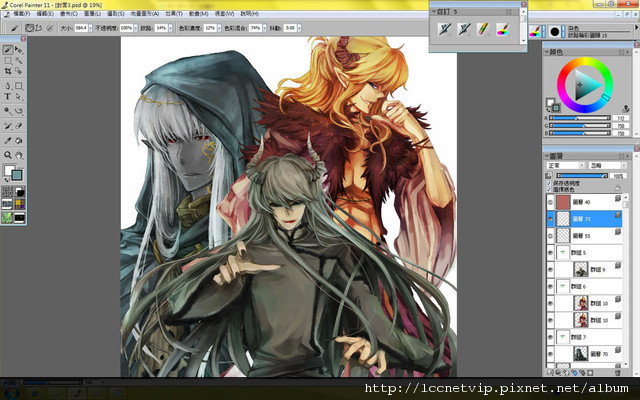Toggle the Preserve Transparency checkbox

(549, 184)
